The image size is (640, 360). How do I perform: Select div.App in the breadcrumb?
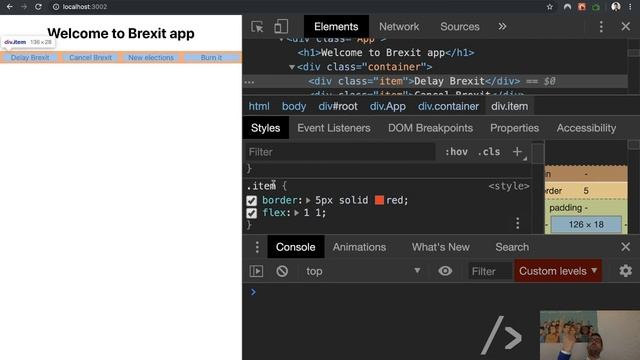[x=387, y=106]
